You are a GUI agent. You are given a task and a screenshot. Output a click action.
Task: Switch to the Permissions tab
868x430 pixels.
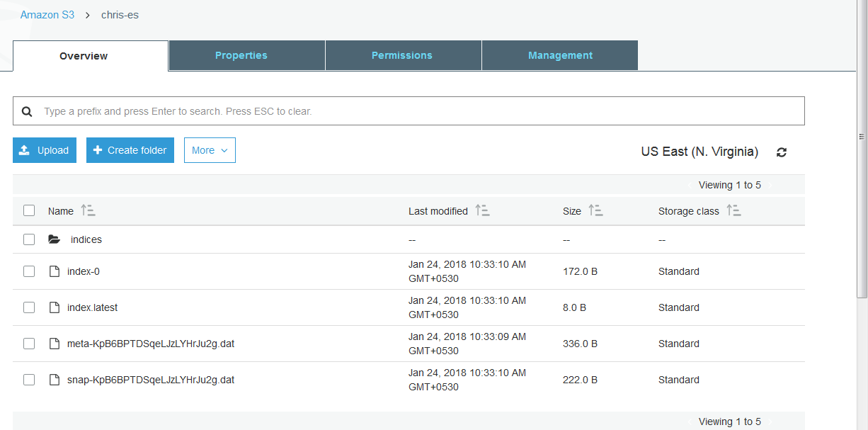click(402, 55)
